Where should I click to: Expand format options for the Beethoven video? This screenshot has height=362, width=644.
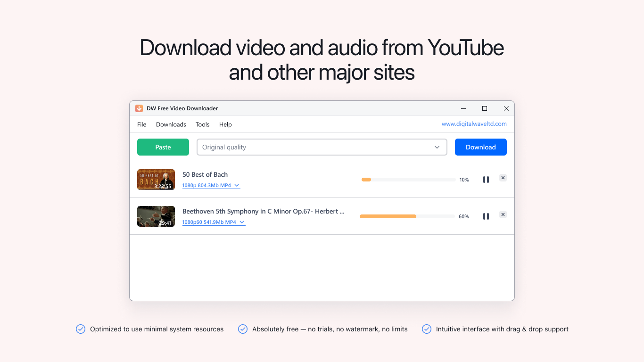(242, 222)
